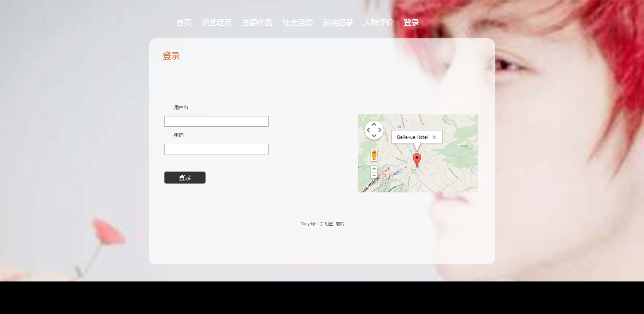
Task: Focus the 用户名 input field
Action: click(x=216, y=122)
